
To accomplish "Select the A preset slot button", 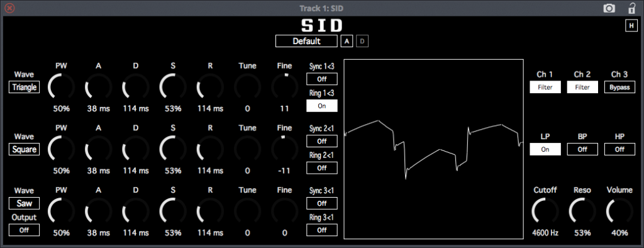I will tap(347, 41).
